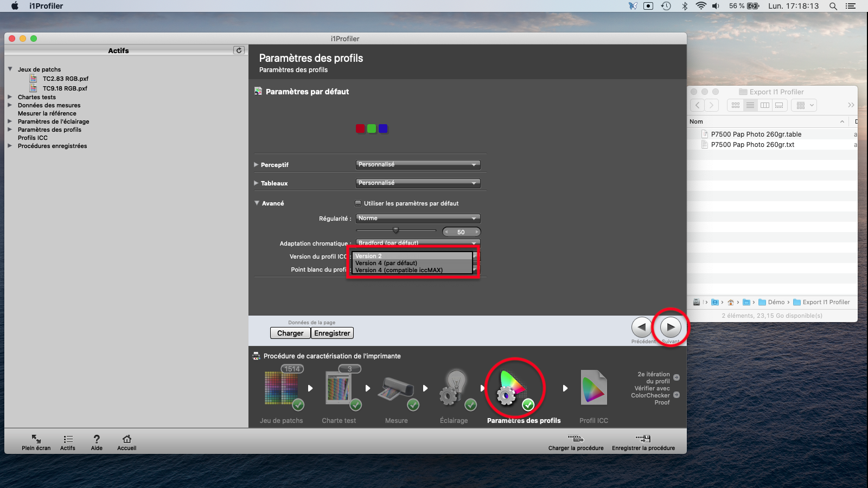The image size is (868, 488).
Task: Click the Régularité slider handle
Action: click(395, 230)
